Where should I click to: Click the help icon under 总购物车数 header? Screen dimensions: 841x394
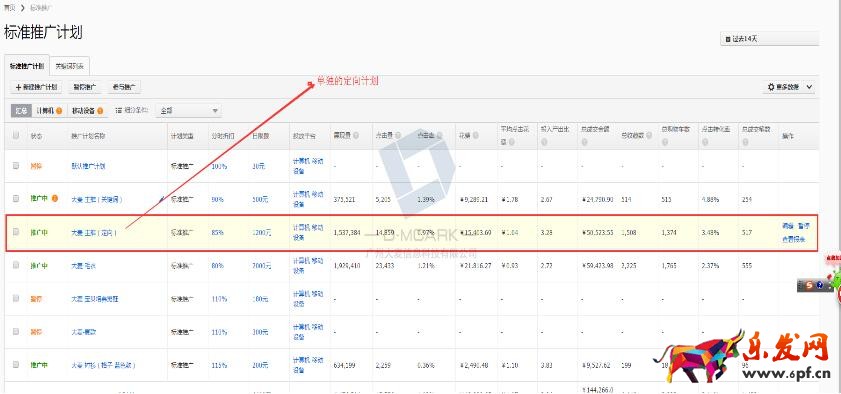[x=665, y=142]
